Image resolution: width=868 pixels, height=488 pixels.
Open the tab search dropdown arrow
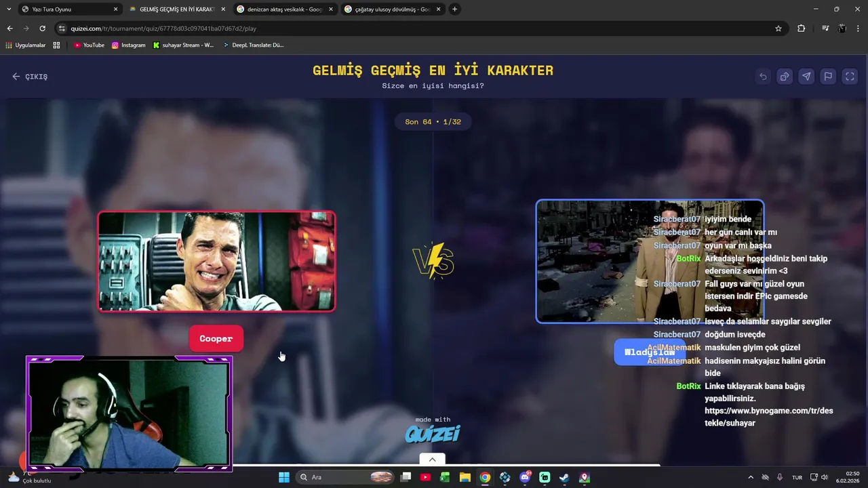8,9
